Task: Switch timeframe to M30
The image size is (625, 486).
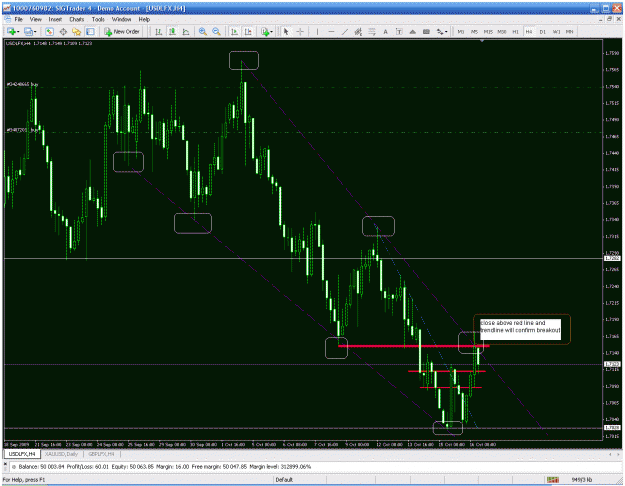Action: (502, 31)
